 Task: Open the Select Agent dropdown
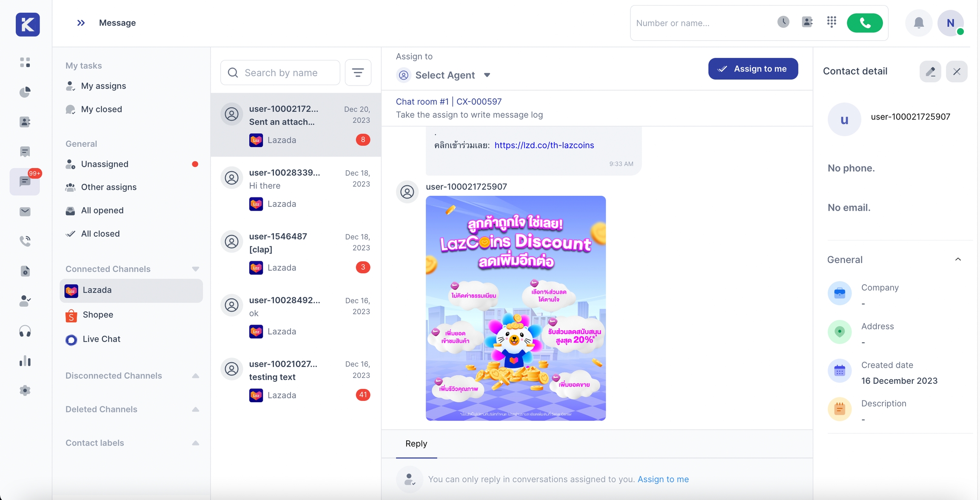(444, 75)
